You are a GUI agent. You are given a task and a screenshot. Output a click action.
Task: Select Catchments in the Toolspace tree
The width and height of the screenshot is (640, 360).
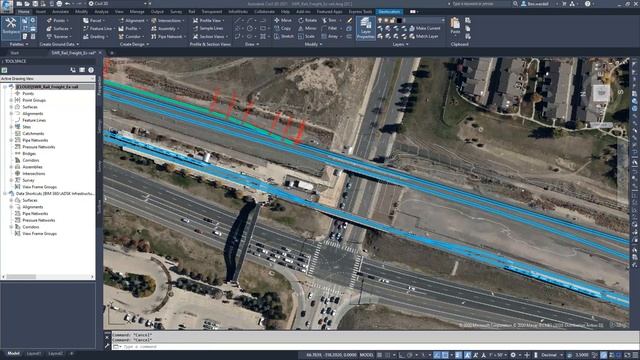33,133
